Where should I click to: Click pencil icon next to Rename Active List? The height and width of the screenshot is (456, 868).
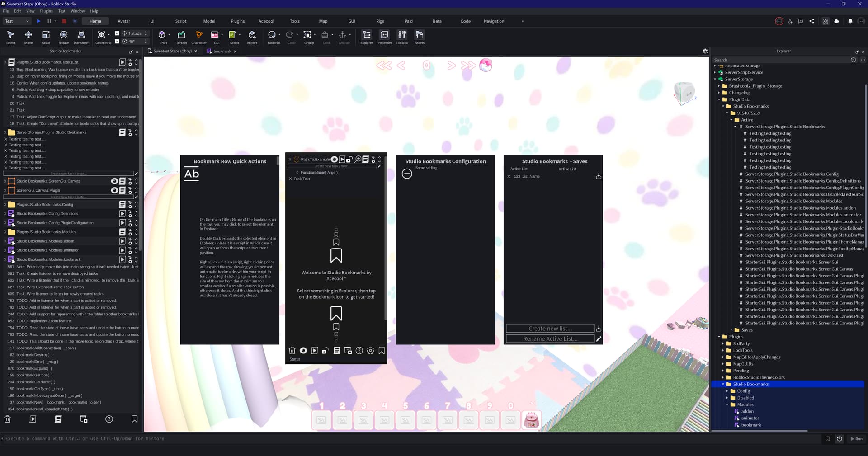(599, 338)
